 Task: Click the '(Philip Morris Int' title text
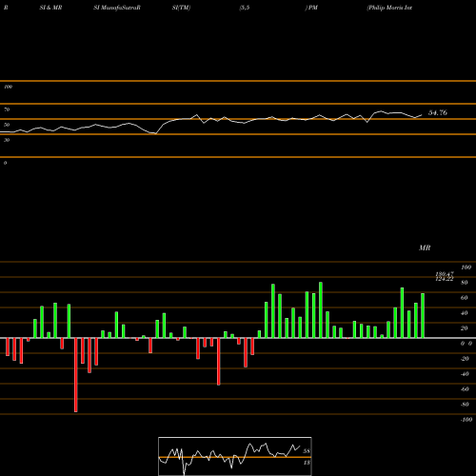click(x=389, y=8)
